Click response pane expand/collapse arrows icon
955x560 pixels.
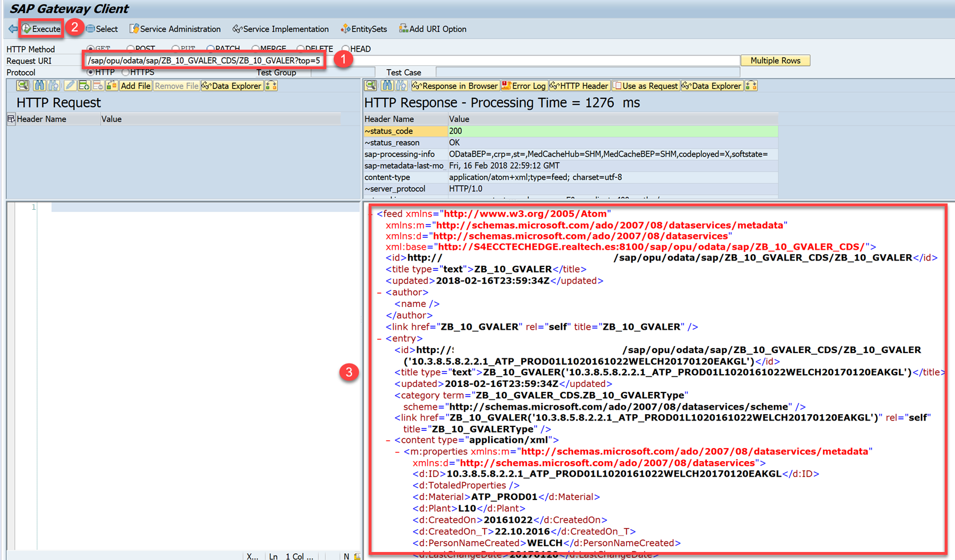point(752,86)
